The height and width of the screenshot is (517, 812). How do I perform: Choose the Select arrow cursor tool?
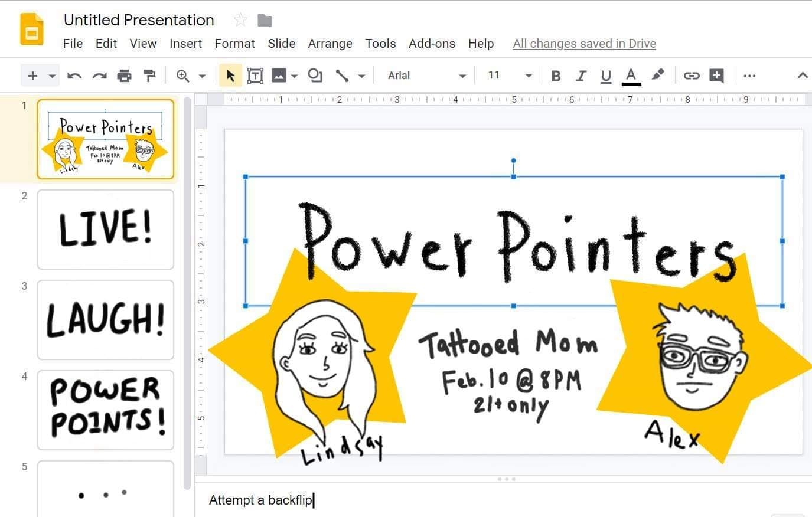[x=230, y=76]
